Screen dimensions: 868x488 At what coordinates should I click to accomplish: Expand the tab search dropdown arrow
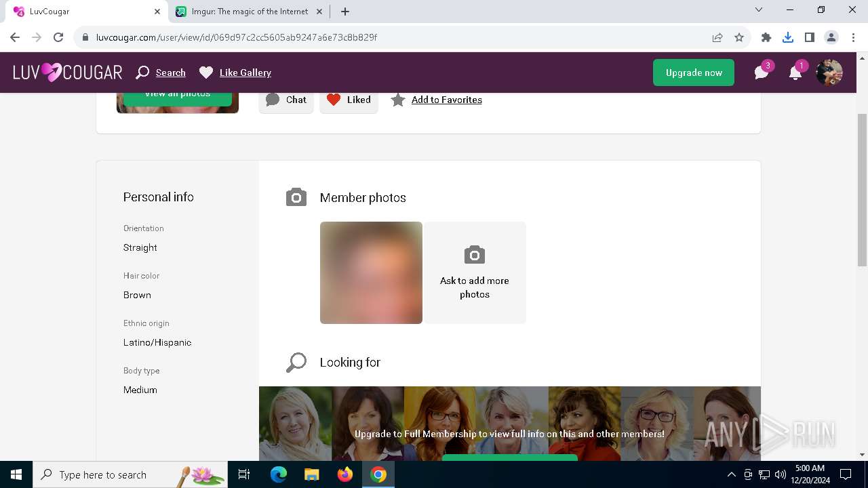point(759,10)
